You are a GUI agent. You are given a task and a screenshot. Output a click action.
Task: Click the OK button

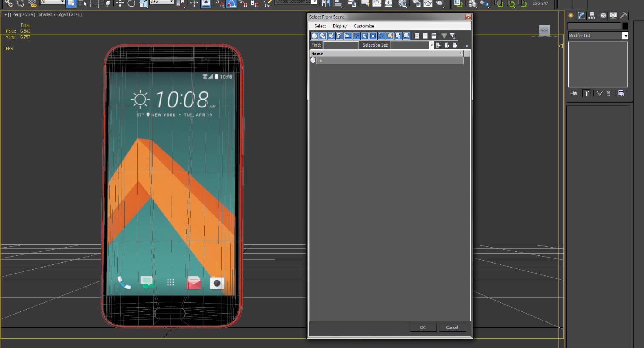point(423,328)
